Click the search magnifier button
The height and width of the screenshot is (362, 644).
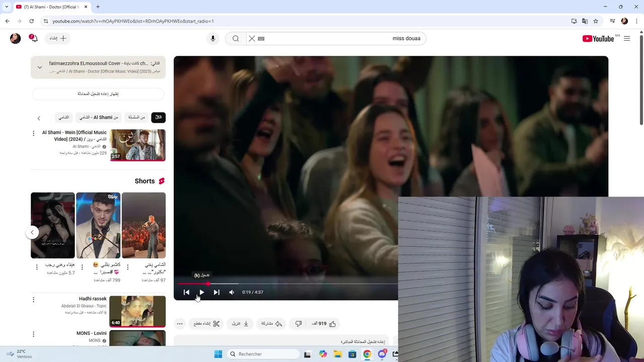click(235, 38)
